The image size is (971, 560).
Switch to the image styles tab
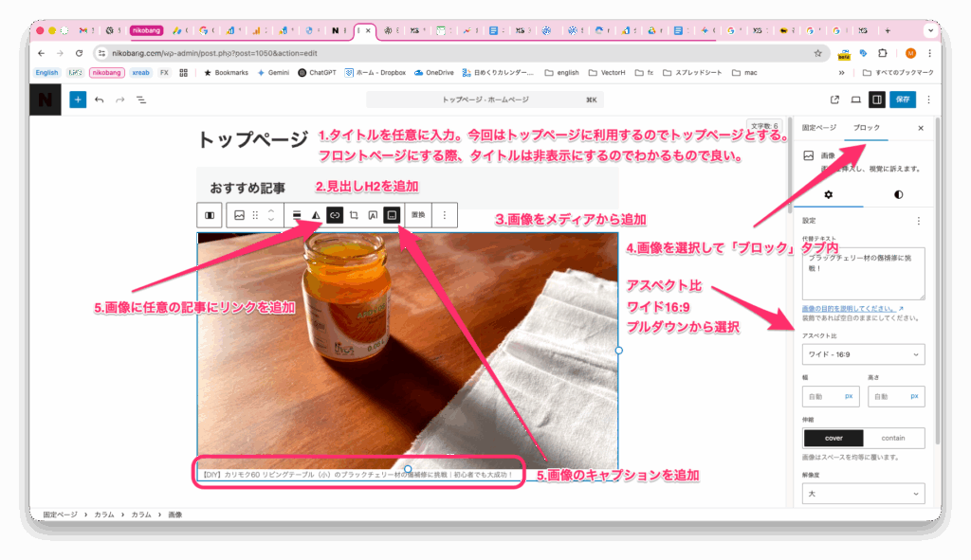[x=898, y=194]
